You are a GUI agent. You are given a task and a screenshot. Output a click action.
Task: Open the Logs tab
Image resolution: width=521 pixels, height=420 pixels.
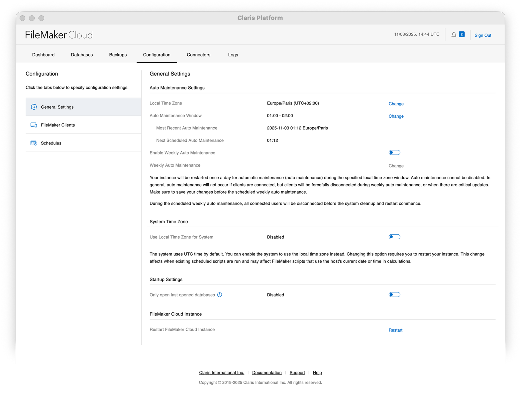coord(233,55)
